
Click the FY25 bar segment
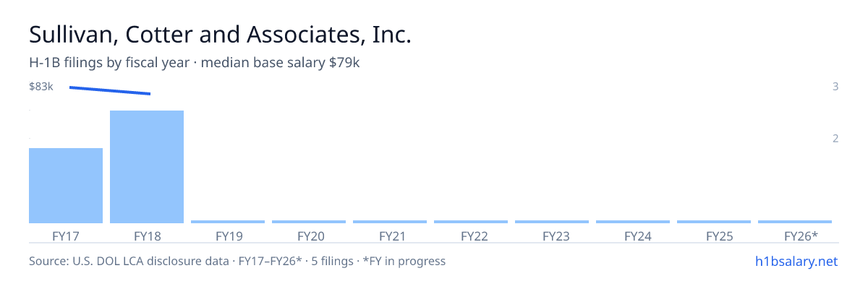[x=714, y=222]
